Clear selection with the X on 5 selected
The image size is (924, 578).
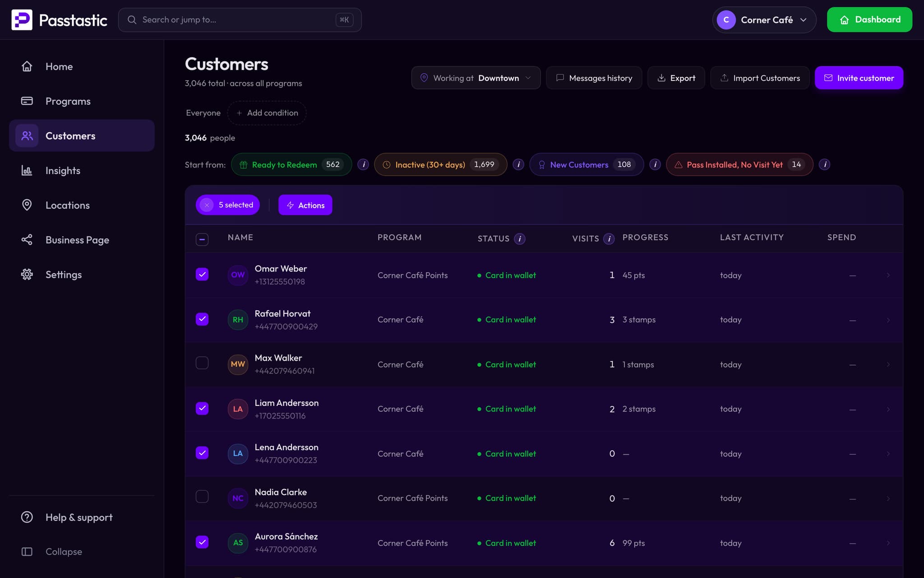tap(207, 205)
